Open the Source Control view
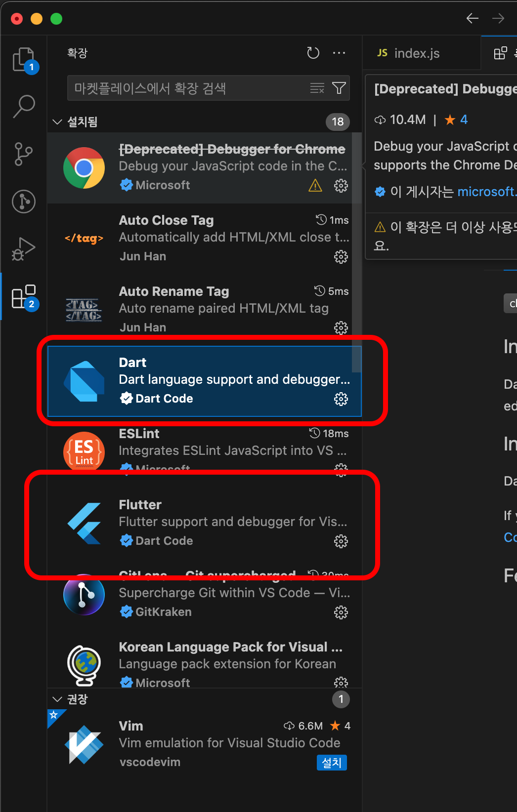This screenshot has height=812, width=517. click(24, 154)
